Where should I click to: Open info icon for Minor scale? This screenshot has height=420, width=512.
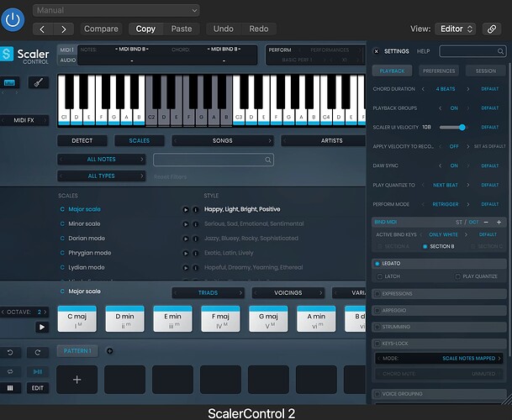click(195, 223)
